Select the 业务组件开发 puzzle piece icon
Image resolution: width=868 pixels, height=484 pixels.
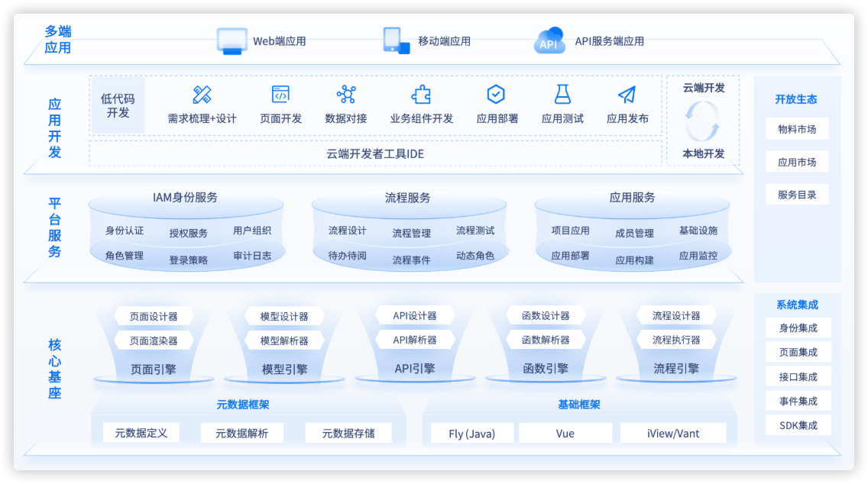(421, 95)
